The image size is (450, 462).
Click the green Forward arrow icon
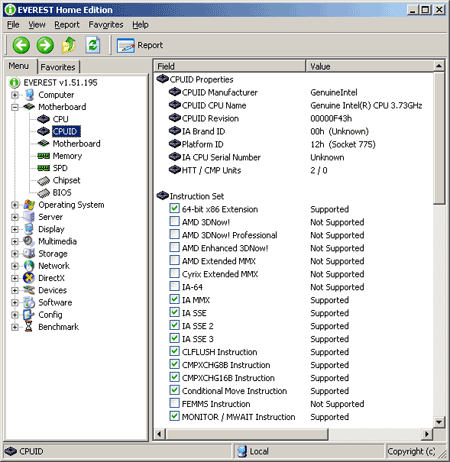(x=45, y=45)
